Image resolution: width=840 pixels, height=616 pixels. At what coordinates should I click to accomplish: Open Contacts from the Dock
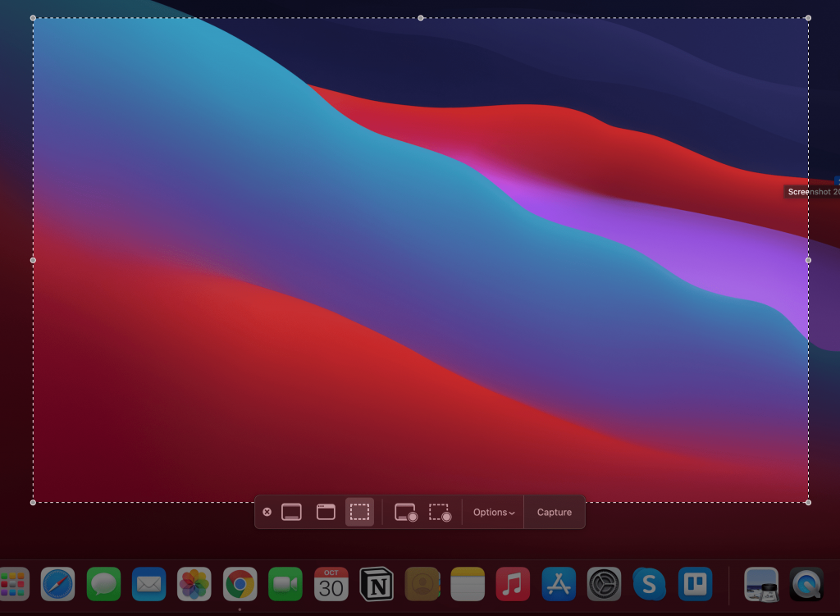(x=422, y=584)
